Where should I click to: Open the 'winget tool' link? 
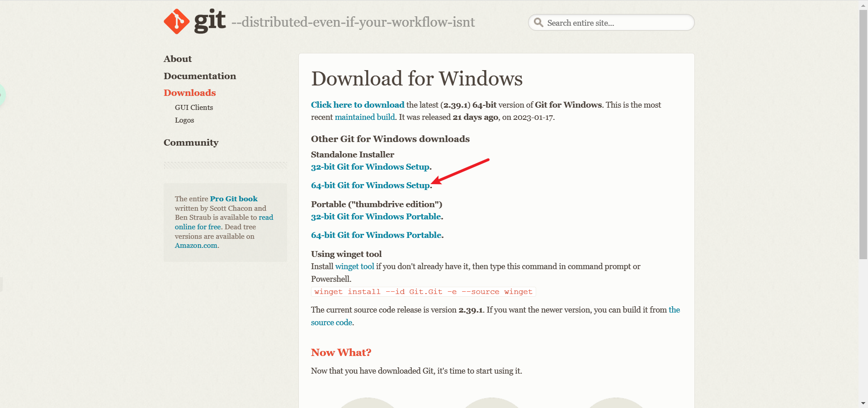click(x=355, y=266)
